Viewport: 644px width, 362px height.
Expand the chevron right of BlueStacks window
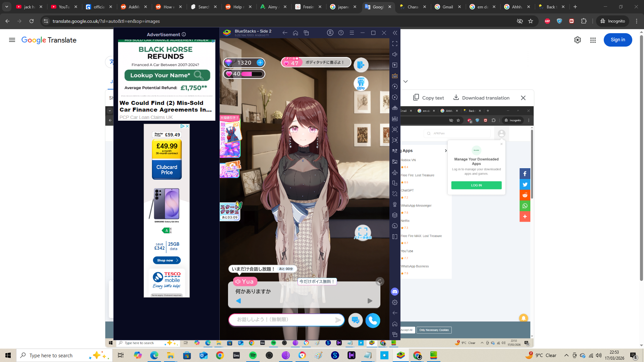[406, 81]
